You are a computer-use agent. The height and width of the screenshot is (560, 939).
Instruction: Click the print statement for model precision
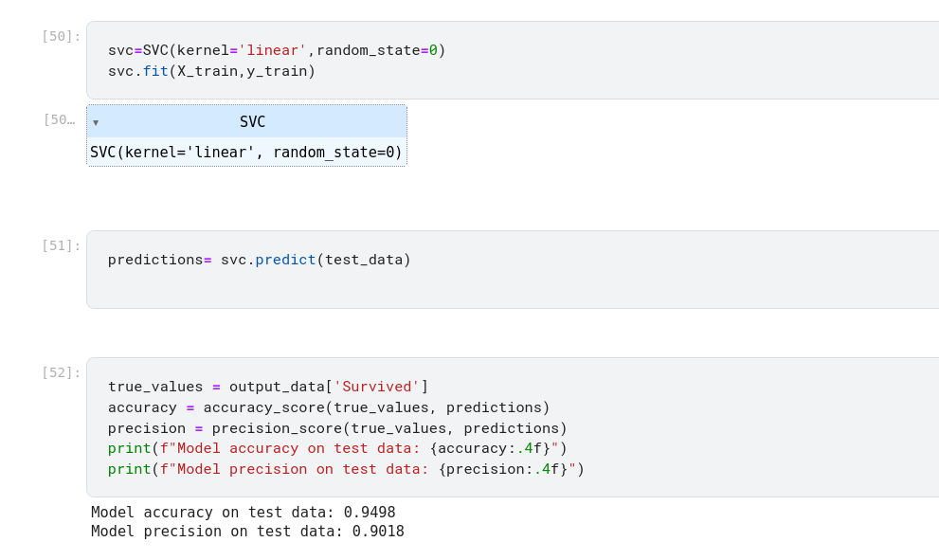[346, 469]
